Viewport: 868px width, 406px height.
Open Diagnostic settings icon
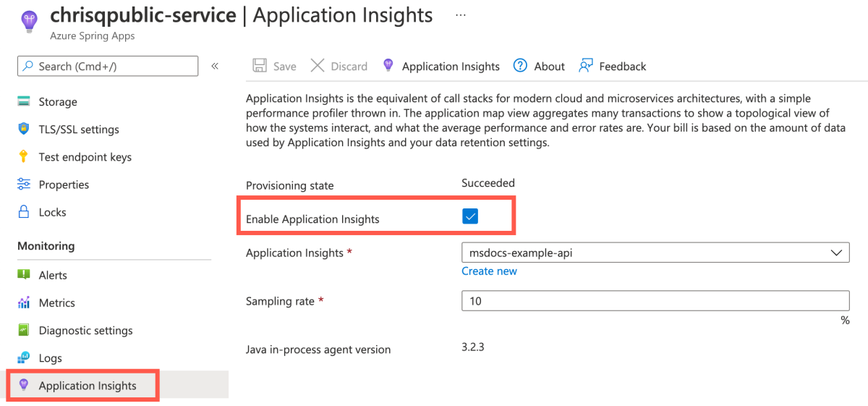tap(24, 329)
